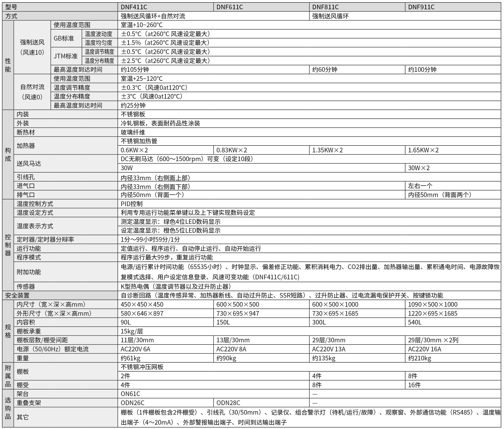This screenshot has width=504, height=429.
Task: Click the 约105分钟 heat-up time cell
Action: [214, 70]
